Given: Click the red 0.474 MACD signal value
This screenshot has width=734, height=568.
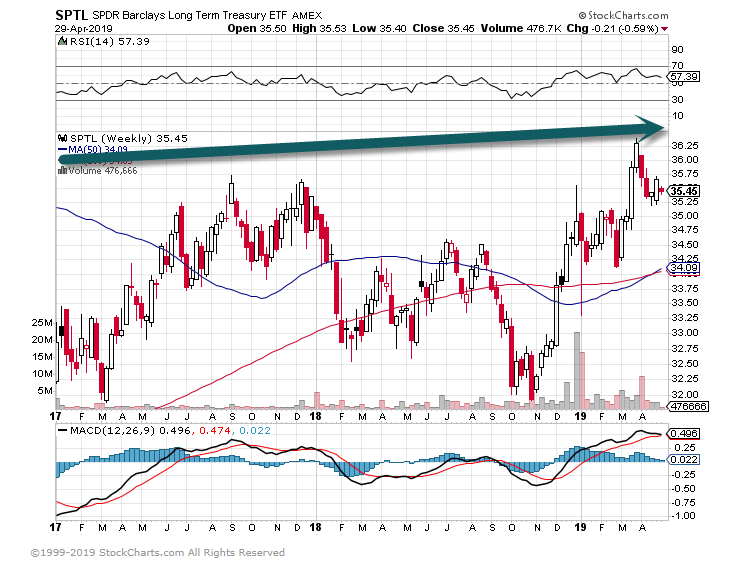Looking at the screenshot, I should 216,430.
